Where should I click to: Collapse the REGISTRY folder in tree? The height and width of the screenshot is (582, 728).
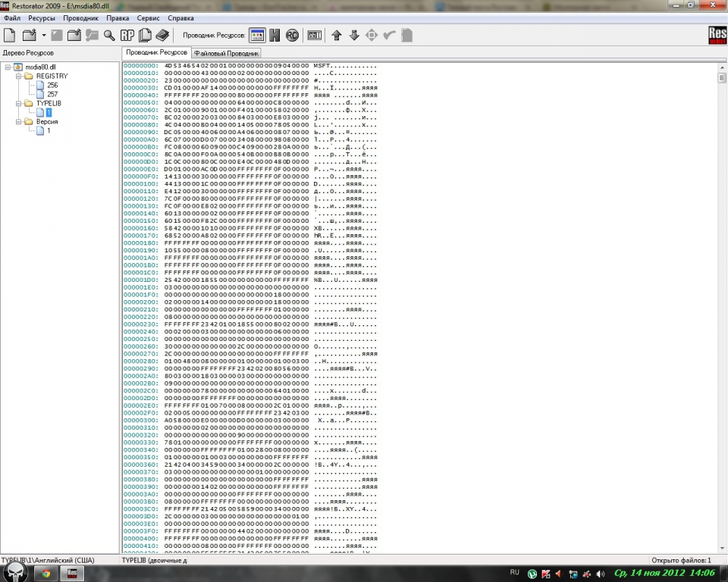click(19, 77)
